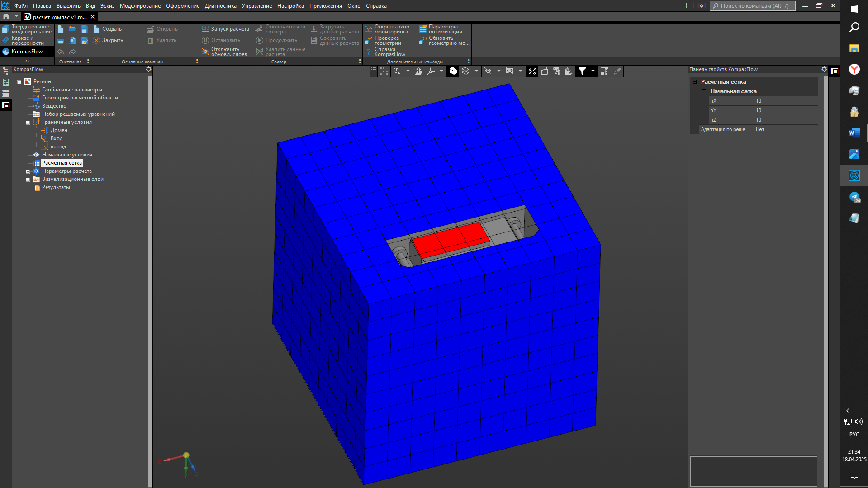Click the Запуск расчета solver icon
This screenshot has height=488, width=868.
[205, 29]
